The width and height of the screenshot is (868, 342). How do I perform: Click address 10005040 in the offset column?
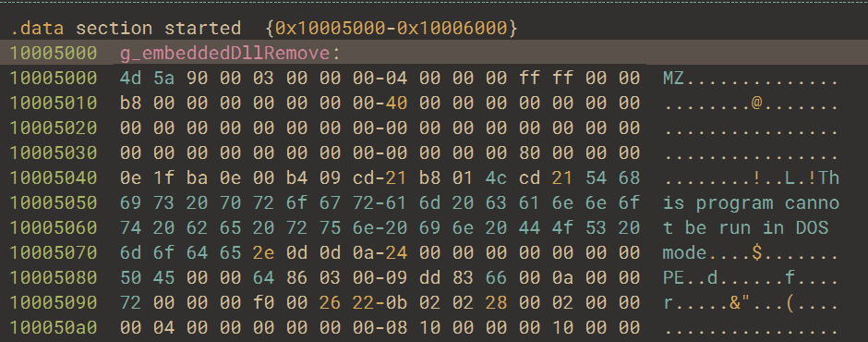pyautogui.click(x=54, y=177)
